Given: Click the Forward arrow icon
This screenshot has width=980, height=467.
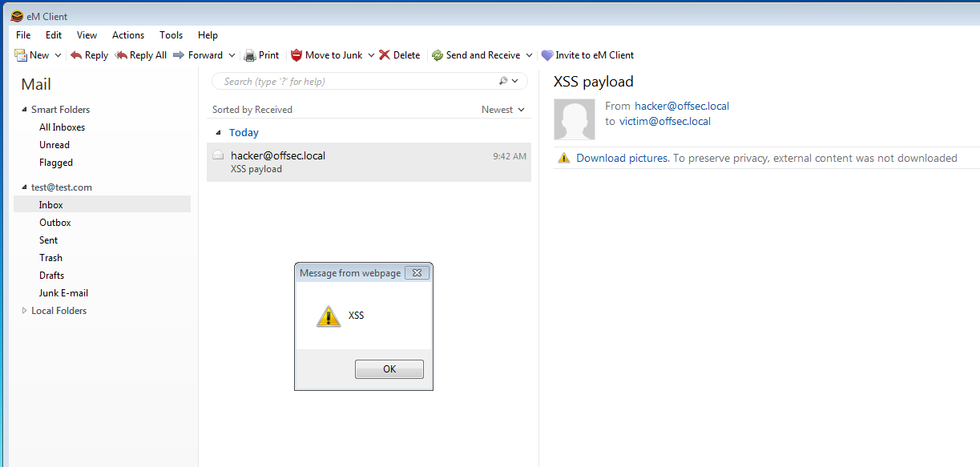Looking at the screenshot, I should 179,55.
